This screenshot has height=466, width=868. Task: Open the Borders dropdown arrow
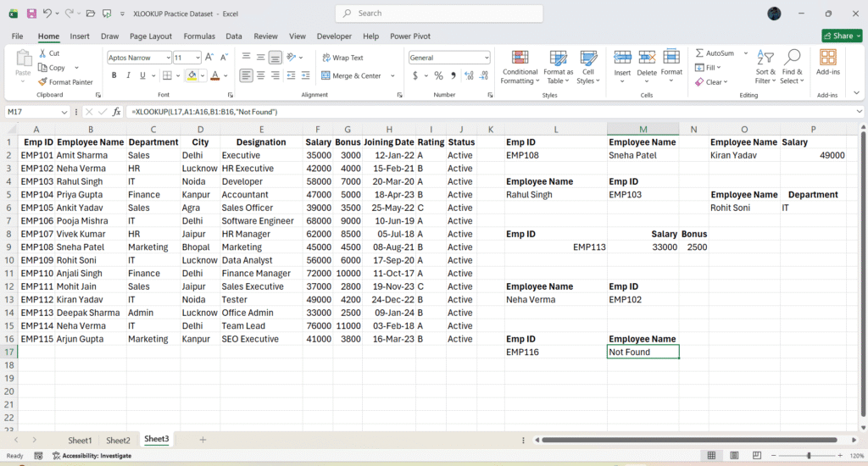[x=178, y=75]
